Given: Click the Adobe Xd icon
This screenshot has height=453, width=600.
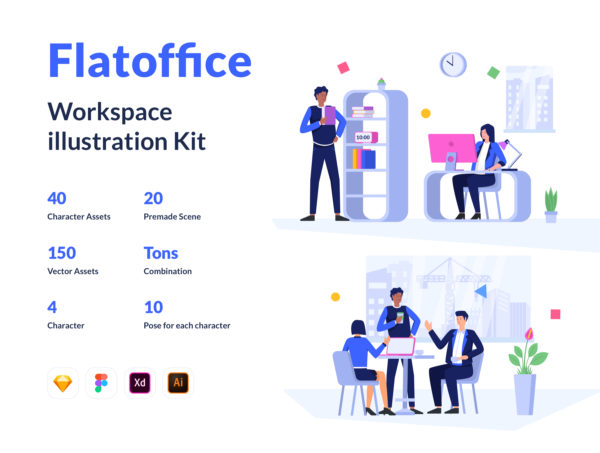Looking at the screenshot, I should 140,383.
